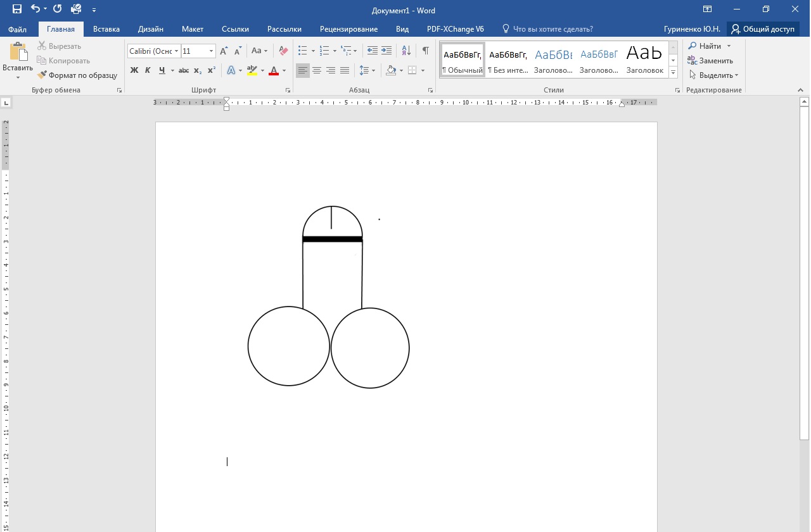
Task: Open the Найти dropdown arrow
Action: click(x=729, y=46)
